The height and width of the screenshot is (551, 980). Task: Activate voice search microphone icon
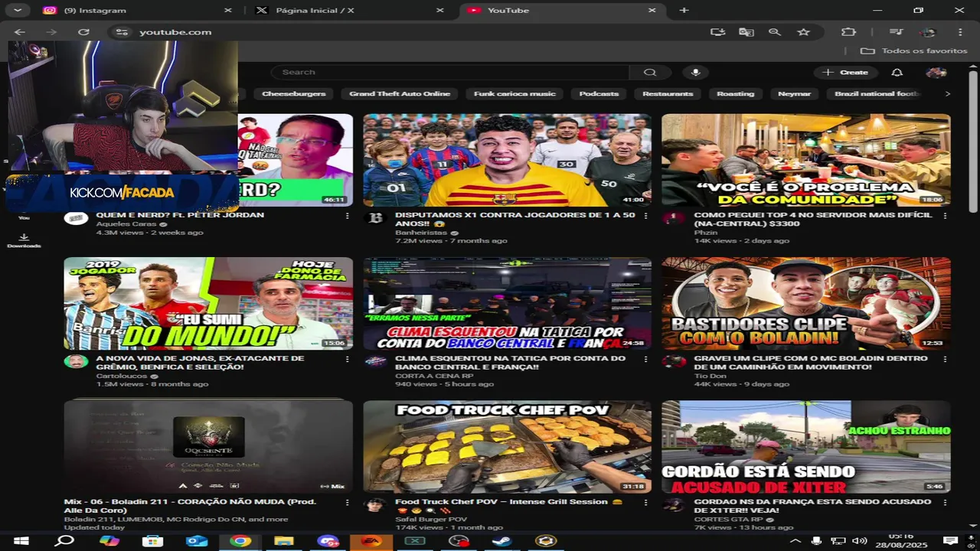(695, 72)
